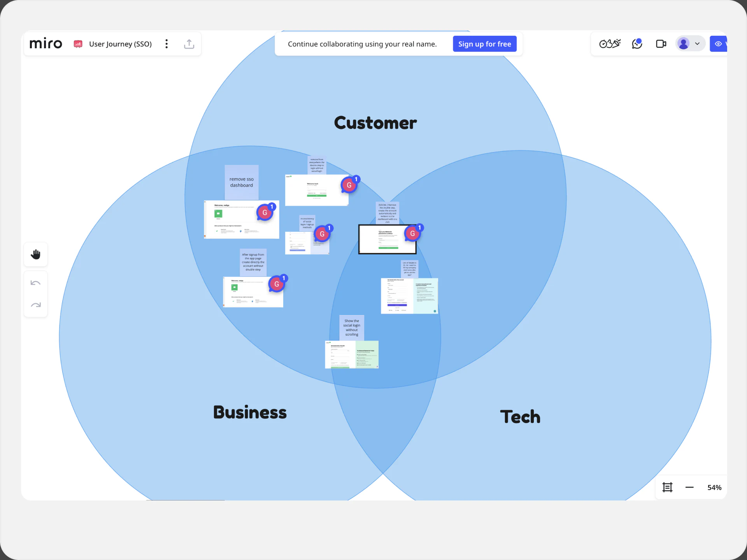Open comment bubble near inconsistency of social login note

coord(323,233)
